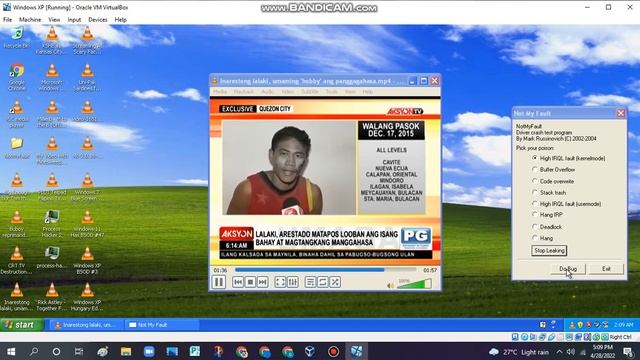Select Buffer Overflow option
Image resolution: width=640 pixels, height=360 pixels.
(x=553, y=169)
